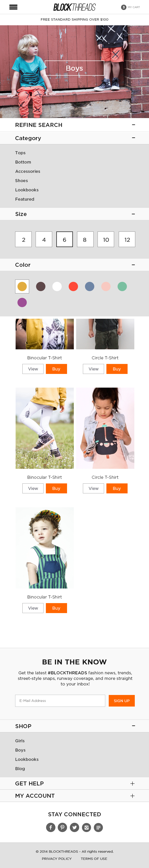
Task: Open the hamburger menu icon
Action: point(13,7)
